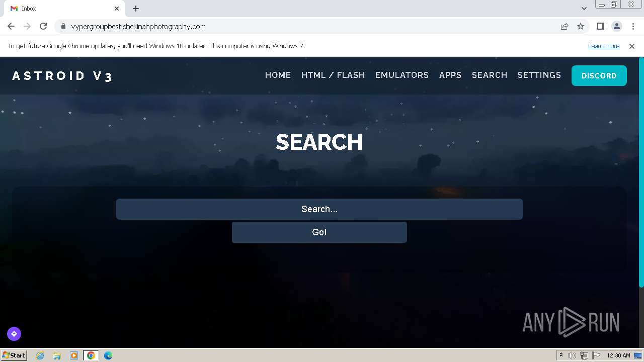This screenshot has width=644, height=362.
Task: Click the site lock icon in address bar
Action: point(63,27)
